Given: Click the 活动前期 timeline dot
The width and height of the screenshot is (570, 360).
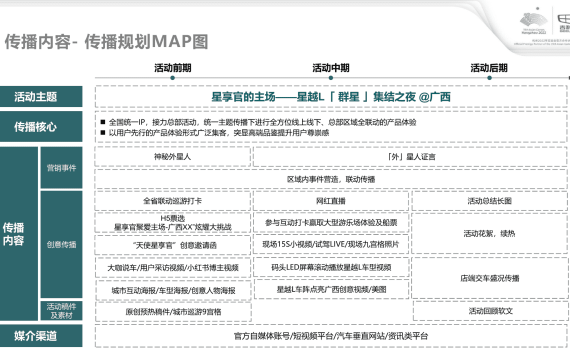Looking at the screenshot, I should click(x=173, y=78).
